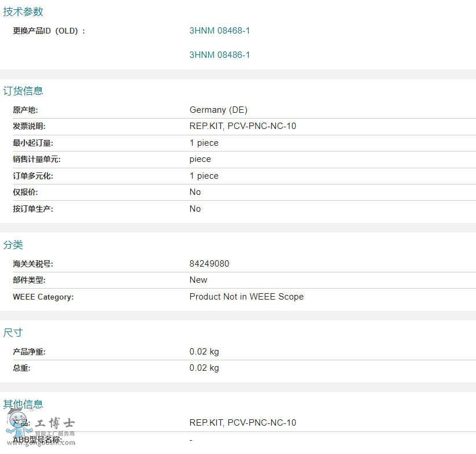Open the 3HNM 08468-1 product link
The image size is (476, 454).
coord(219,31)
